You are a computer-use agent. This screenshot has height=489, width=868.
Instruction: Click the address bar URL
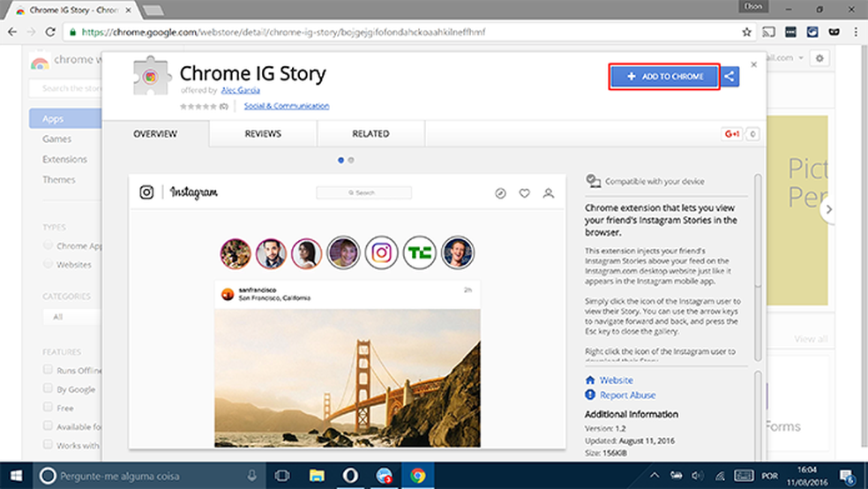tap(283, 32)
